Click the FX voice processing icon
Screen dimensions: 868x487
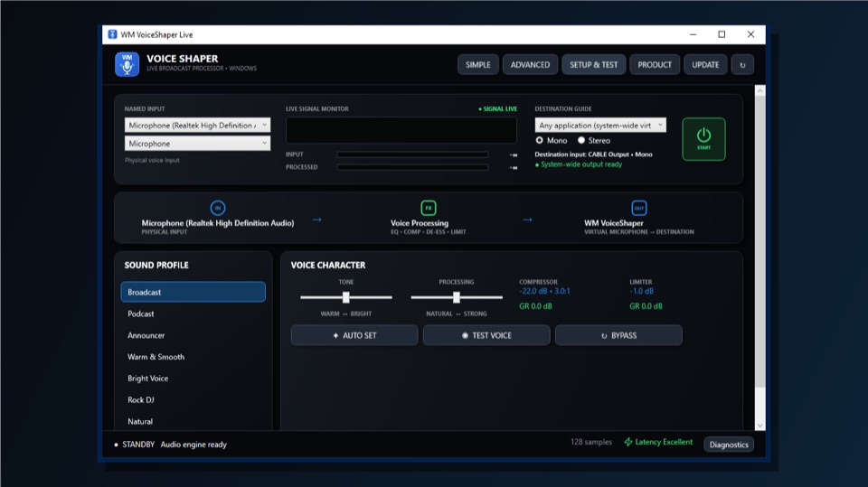coord(428,208)
